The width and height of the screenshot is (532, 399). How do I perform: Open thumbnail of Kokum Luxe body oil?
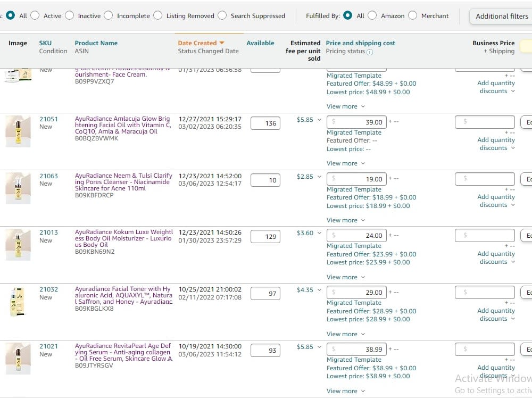(18, 245)
